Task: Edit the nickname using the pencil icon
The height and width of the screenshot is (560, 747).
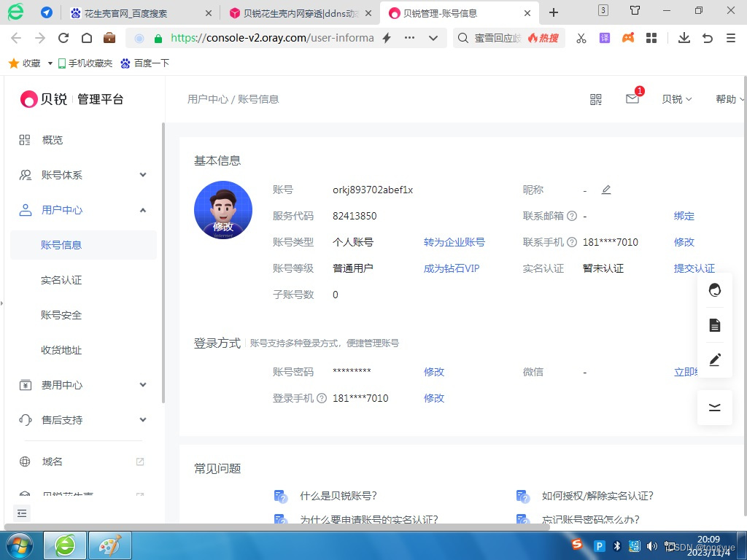Action: [606, 190]
